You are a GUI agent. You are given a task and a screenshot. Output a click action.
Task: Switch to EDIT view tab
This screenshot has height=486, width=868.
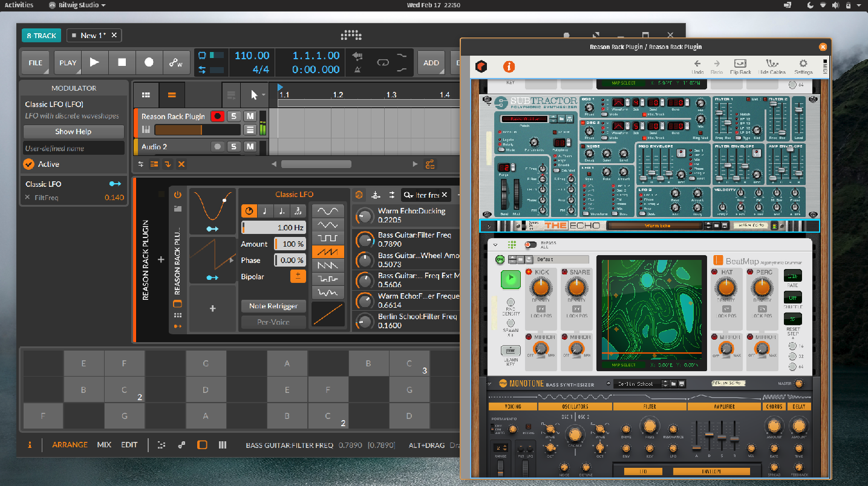point(129,444)
